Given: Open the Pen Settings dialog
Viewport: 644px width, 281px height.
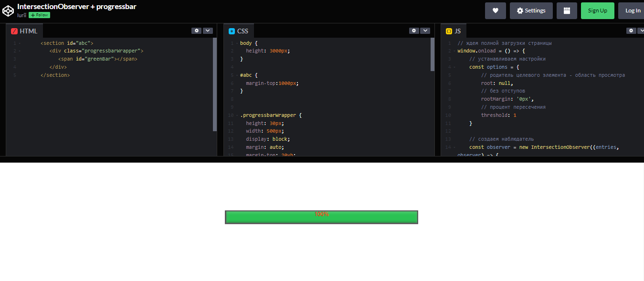Looking at the screenshot, I should [x=531, y=10].
